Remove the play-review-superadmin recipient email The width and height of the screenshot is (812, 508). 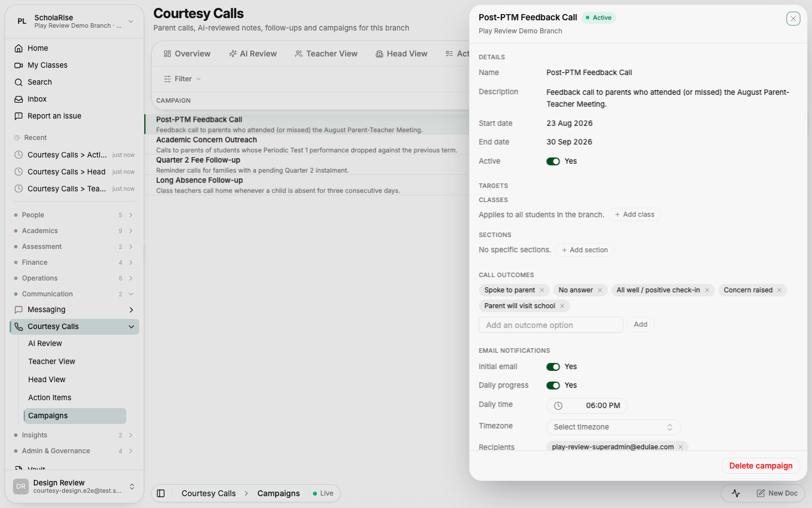(x=681, y=447)
